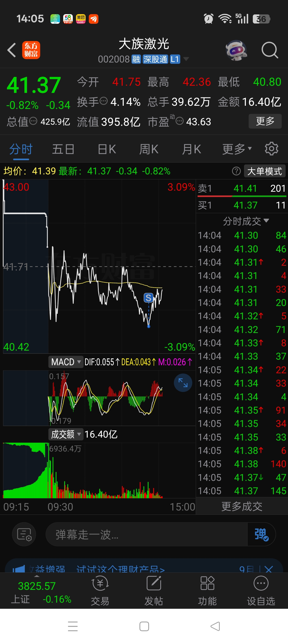
Task: Tap the 41.30 84 trade row
Action: 242,235
